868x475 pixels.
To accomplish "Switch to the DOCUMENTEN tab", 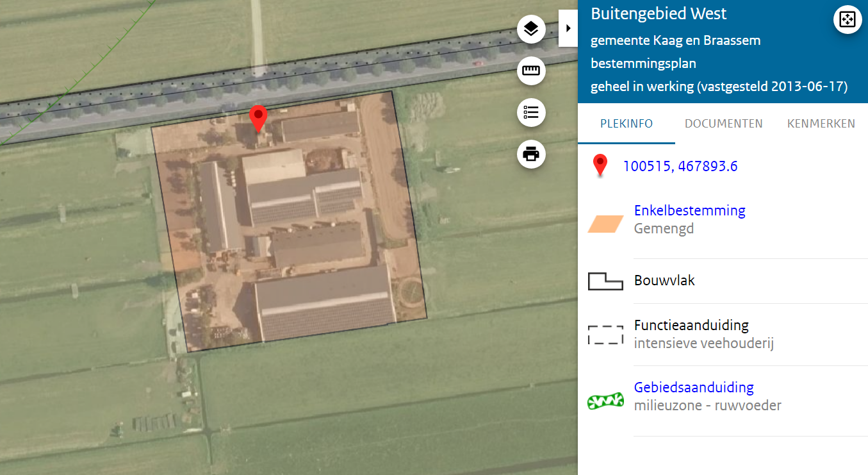I will coord(723,123).
